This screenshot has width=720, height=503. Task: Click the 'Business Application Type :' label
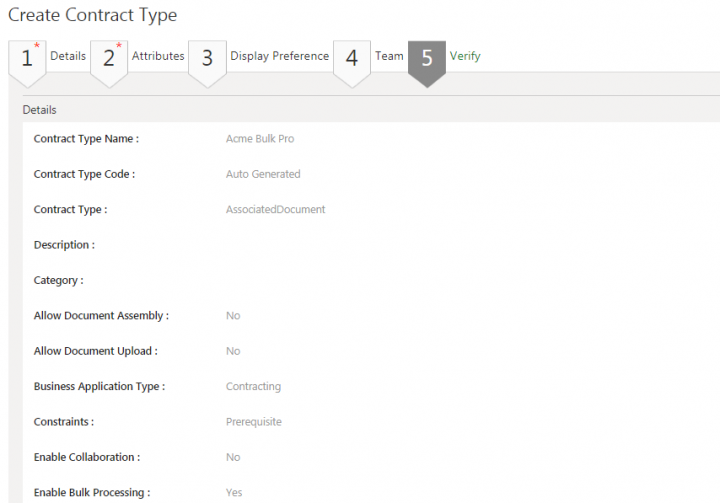99,386
